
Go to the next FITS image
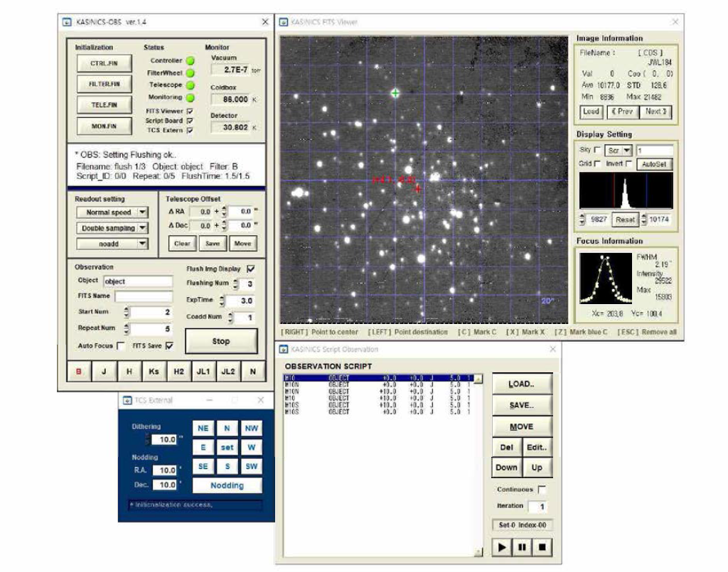pos(655,112)
